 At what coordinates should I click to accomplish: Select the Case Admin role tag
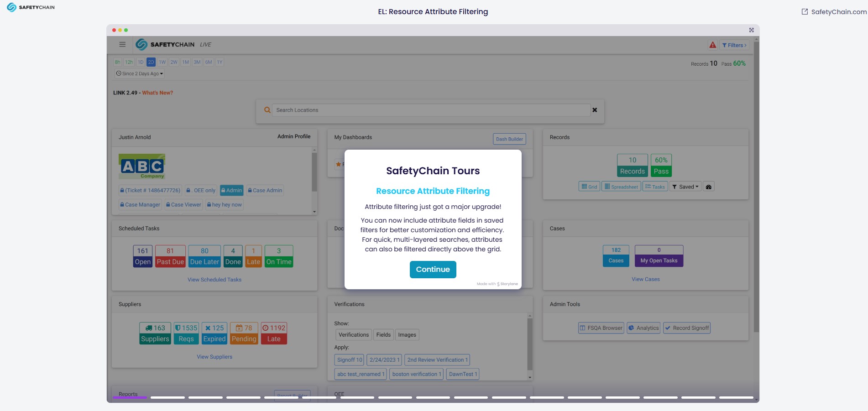(265, 190)
